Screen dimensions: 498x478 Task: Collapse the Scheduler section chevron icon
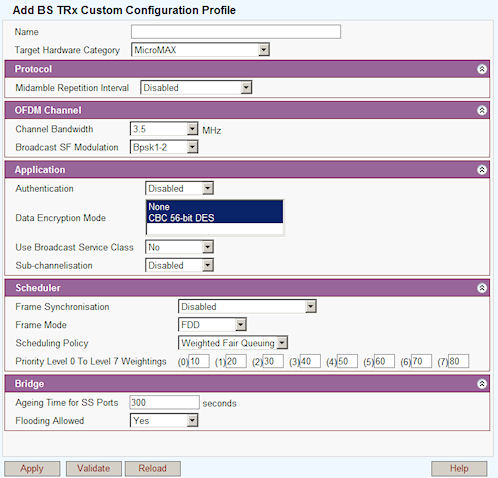coord(482,288)
